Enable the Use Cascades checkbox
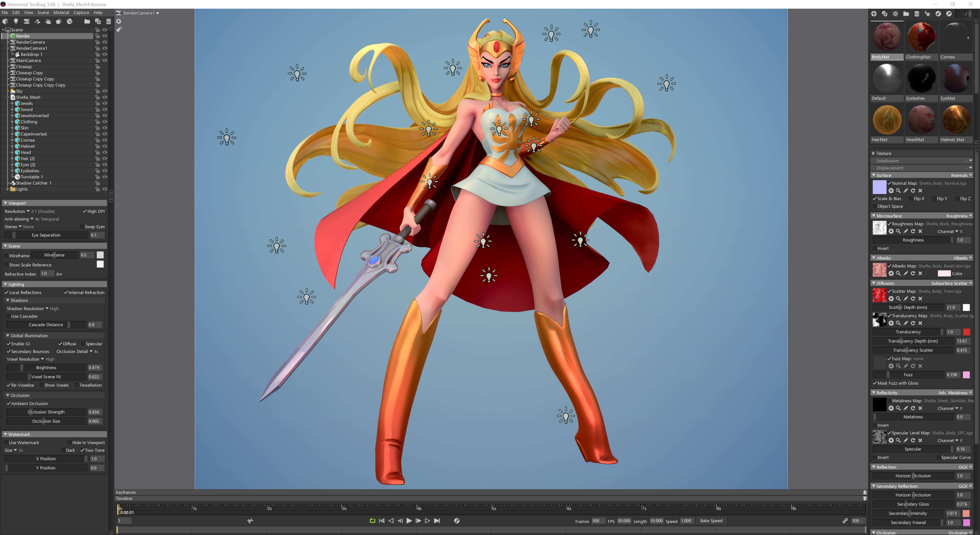 (x=8, y=316)
